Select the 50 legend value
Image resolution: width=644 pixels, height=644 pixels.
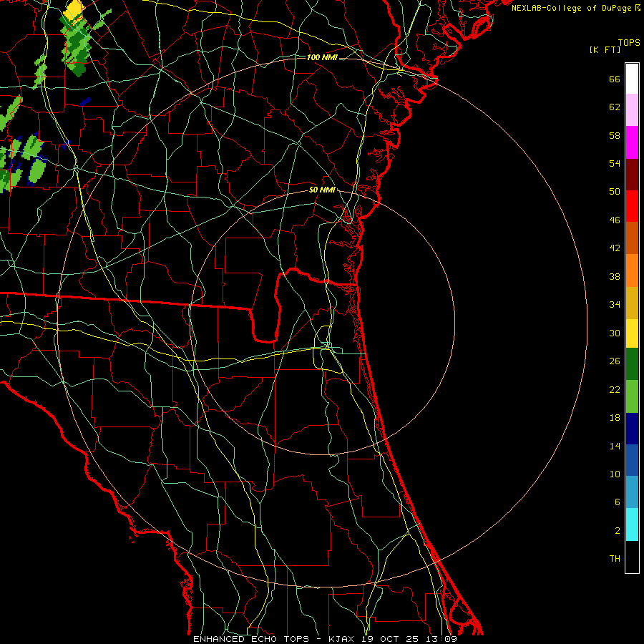click(615, 192)
